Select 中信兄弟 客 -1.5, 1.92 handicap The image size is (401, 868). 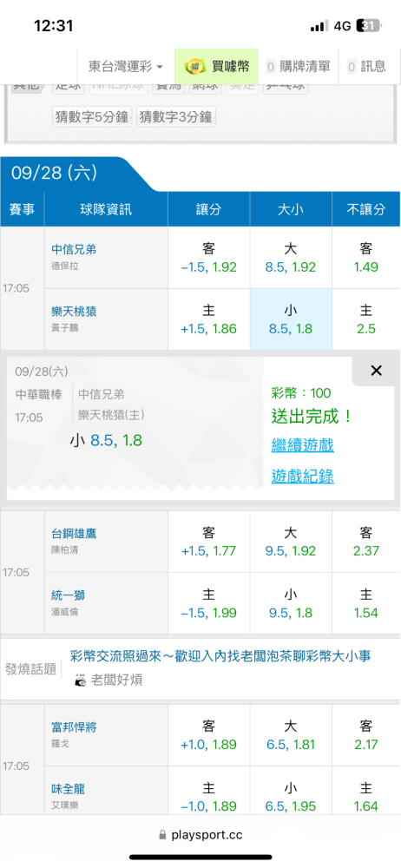(209, 258)
